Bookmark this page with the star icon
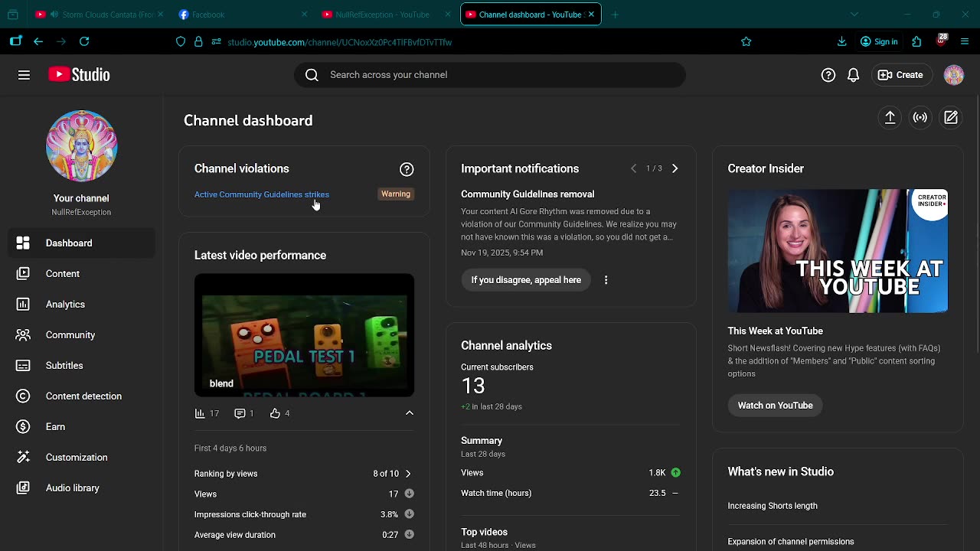The width and height of the screenshot is (980, 551). click(746, 41)
